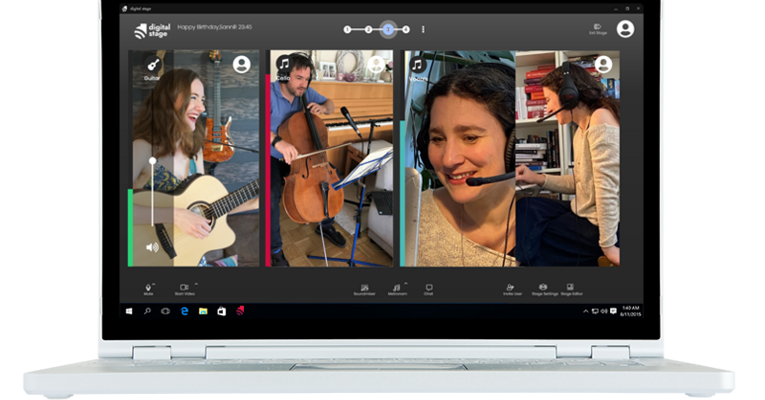Click the taskbar search magnifier
The height and width of the screenshot is (400, 765).
[147, 311]
